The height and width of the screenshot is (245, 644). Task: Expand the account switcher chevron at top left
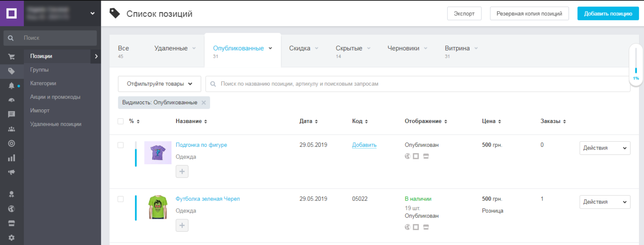[92, 13]
